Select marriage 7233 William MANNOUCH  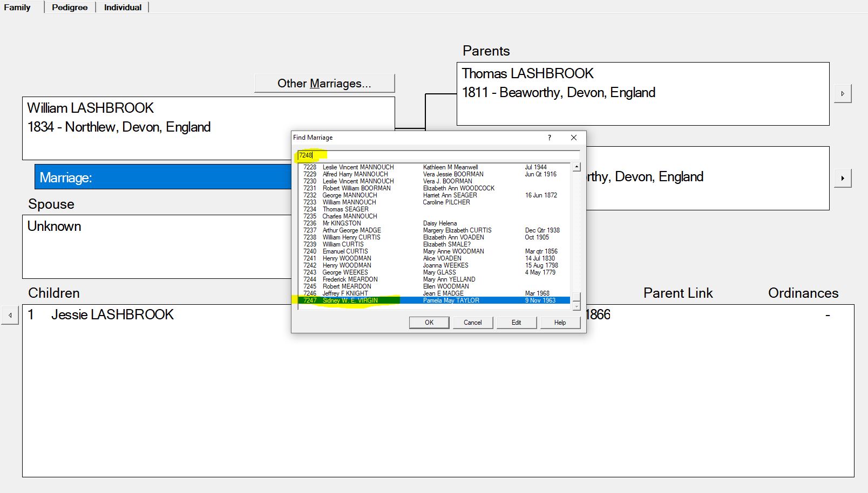pos(434,202)
